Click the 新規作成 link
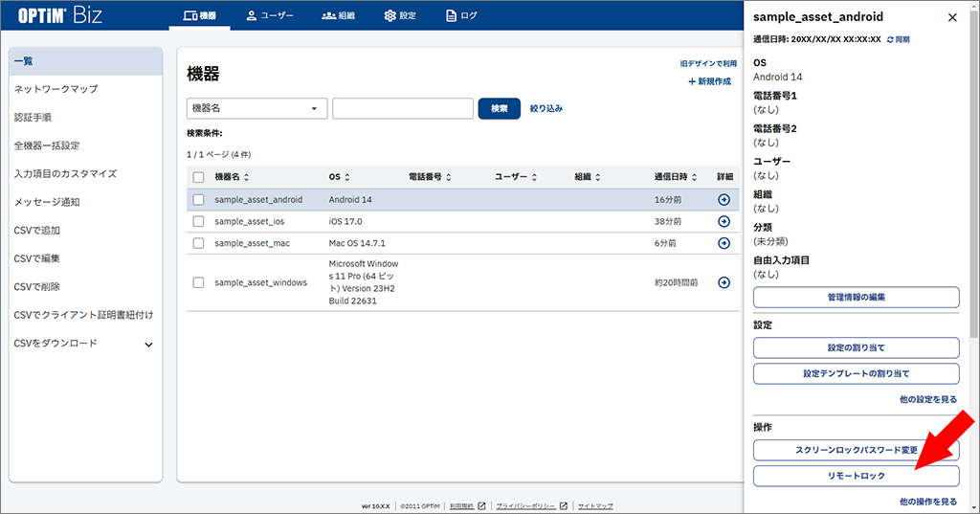980x514 pixels. point(709,81)
